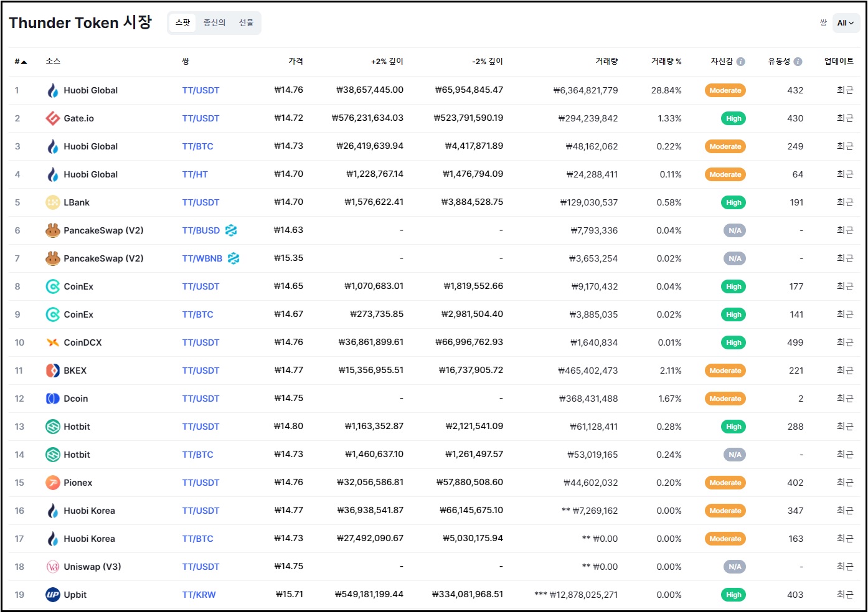Screen dimensions: 868x614
Task: Click the Uniswap (V3) logo
Action: 53,567
